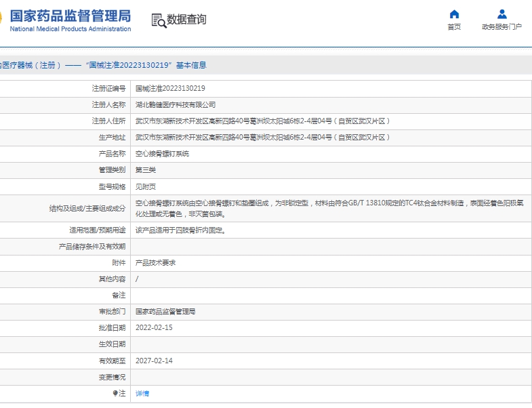
Task: Click the 注册证编号 row label
Action: 108,89
